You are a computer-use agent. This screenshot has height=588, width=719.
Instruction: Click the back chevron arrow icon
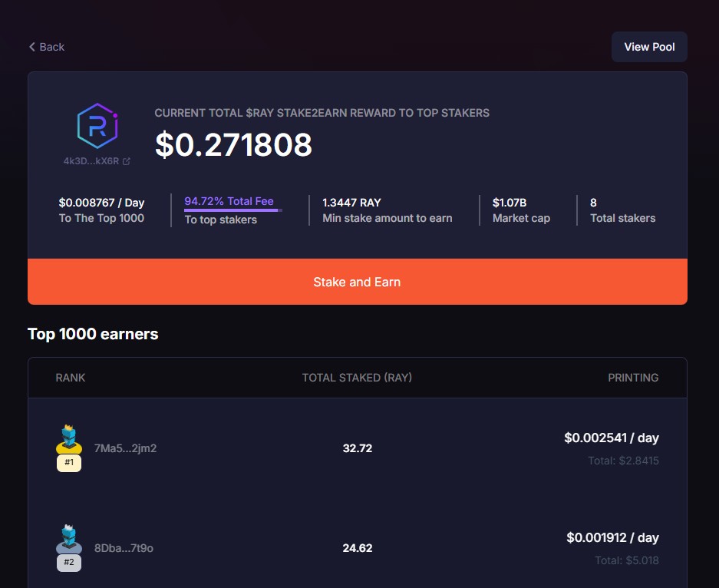coord(32,47)
